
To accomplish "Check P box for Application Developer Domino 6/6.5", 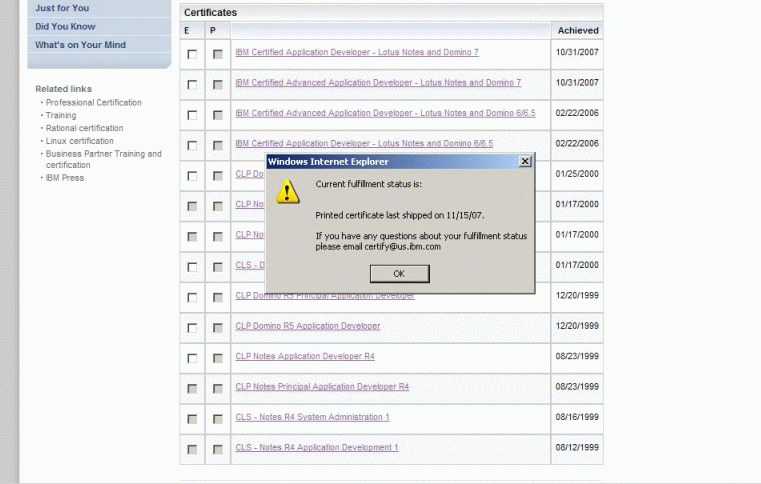I will [x=218, y=146].
